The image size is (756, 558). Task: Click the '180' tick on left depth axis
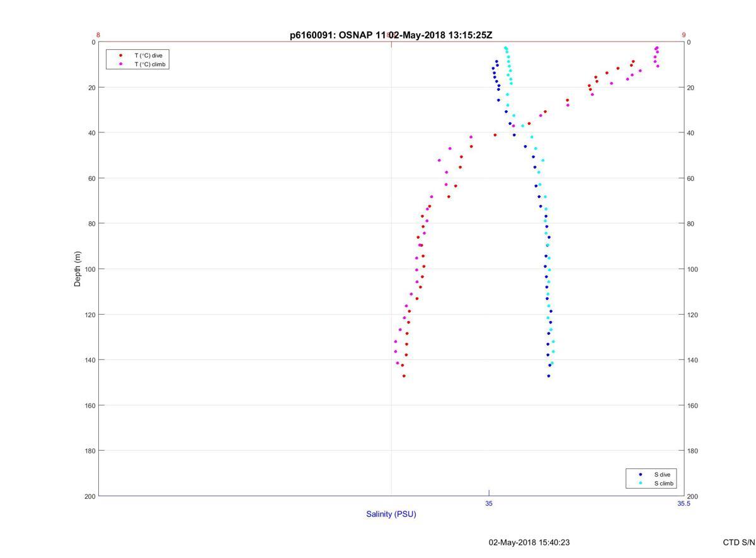click(x=89, y=451)
